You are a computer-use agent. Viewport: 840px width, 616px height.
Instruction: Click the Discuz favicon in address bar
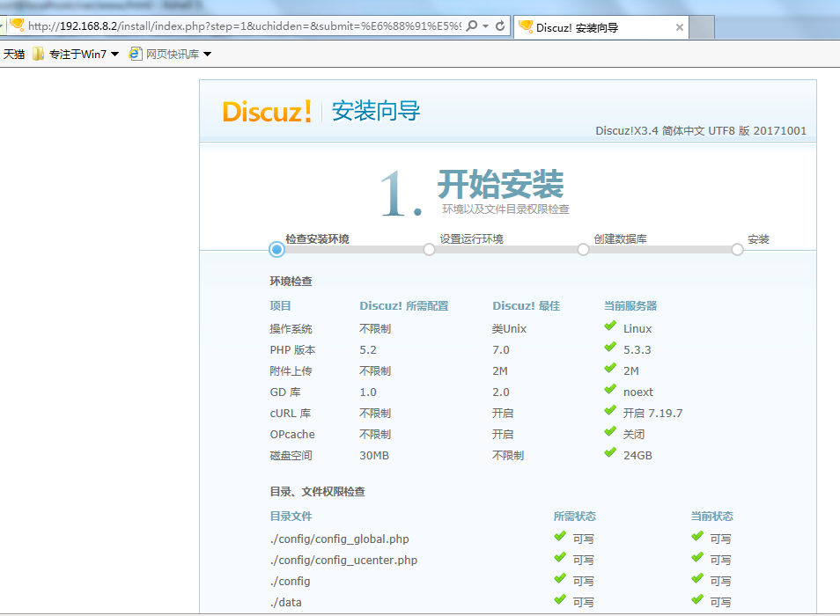pos(17,26)
